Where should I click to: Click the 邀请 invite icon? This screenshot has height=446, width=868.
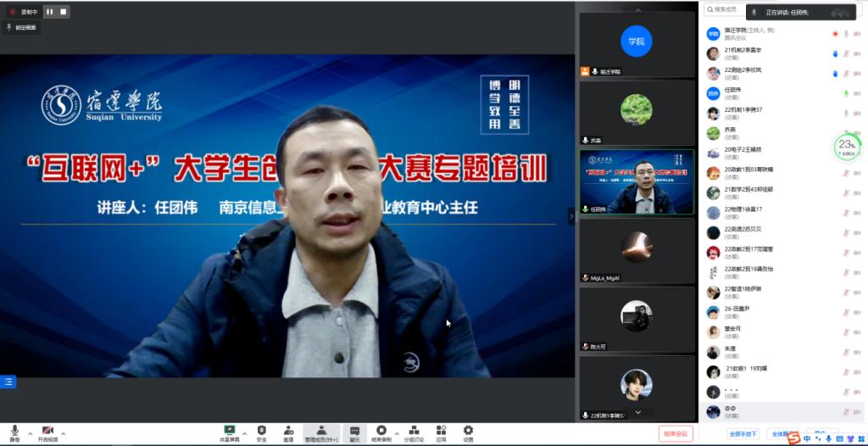pyautogui.click(x=288, y=431)
